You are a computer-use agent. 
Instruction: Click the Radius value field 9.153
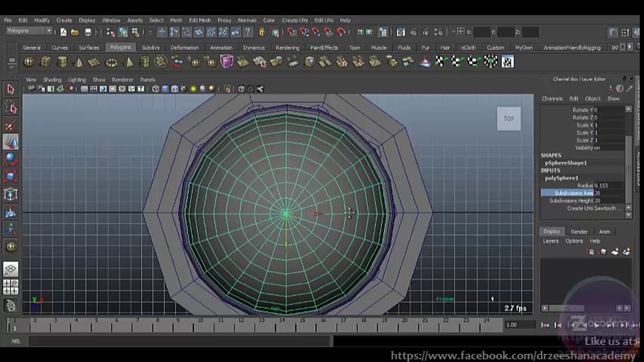[x=609, y=186]
